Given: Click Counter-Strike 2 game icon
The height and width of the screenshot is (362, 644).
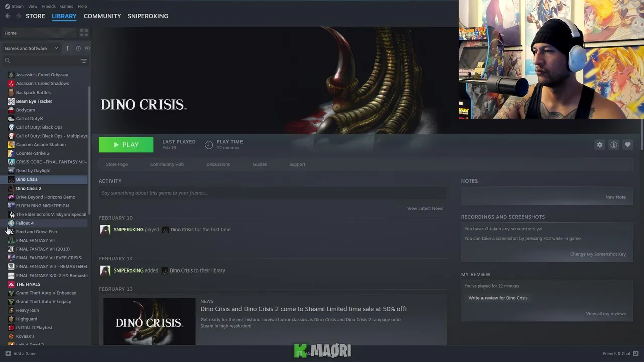Looking at the screenshot, I should (x=11, y=153).
